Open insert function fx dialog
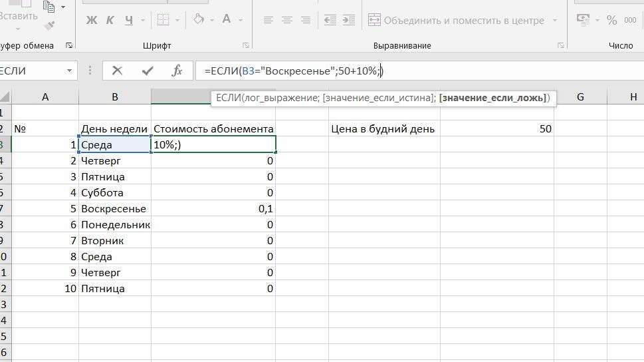The width and height of the screenshot is (644, 362). point(177,71)
